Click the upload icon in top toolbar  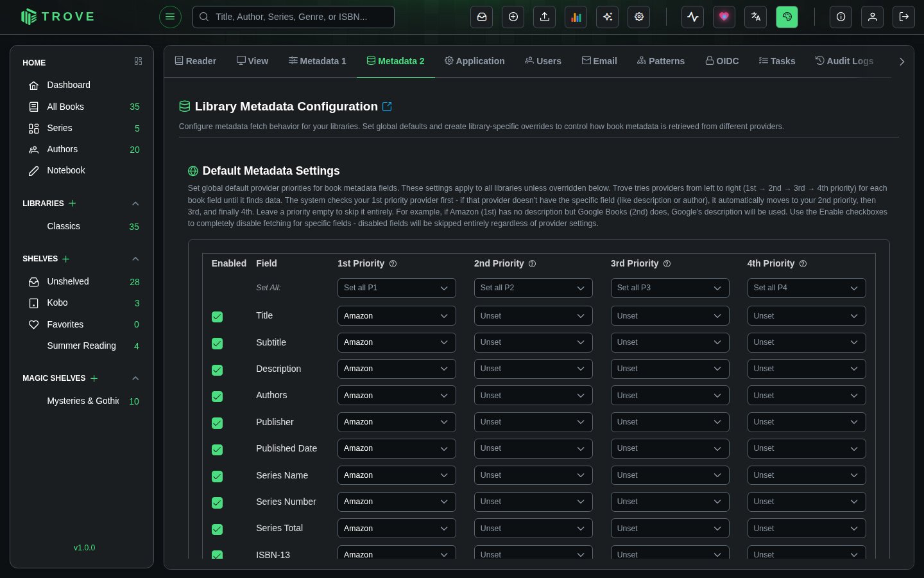tap(545, 17)
